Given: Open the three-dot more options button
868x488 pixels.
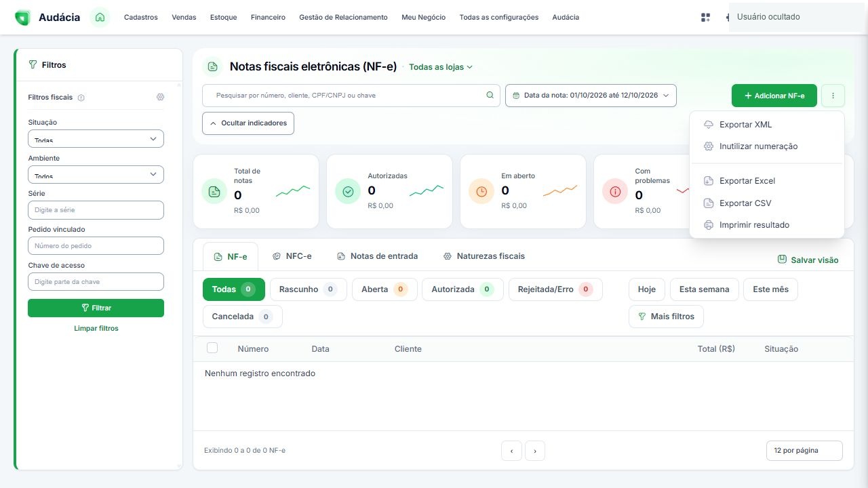Looking at the screenshot, I should pos(833,96).
